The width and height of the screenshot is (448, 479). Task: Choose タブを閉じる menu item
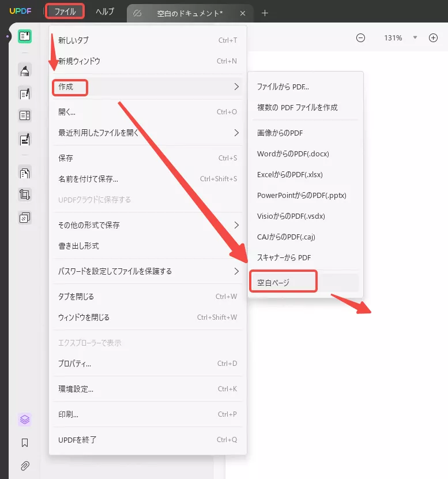click(148, 297)
